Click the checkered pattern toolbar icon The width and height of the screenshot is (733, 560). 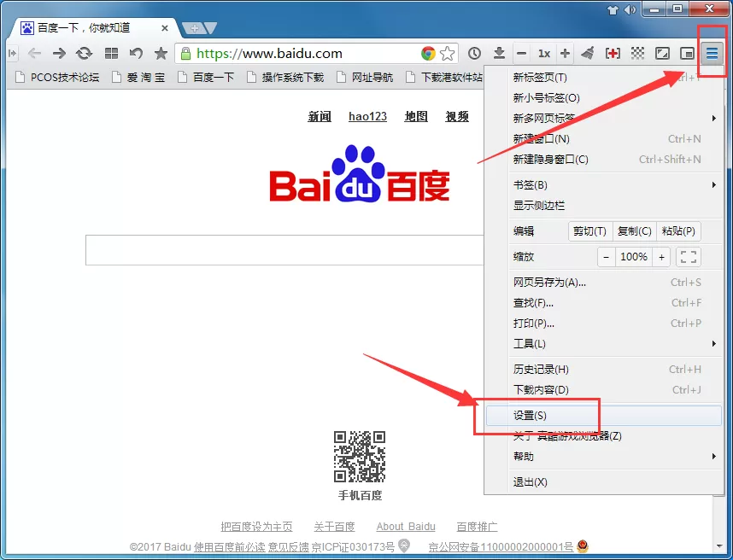coord(637,54)
